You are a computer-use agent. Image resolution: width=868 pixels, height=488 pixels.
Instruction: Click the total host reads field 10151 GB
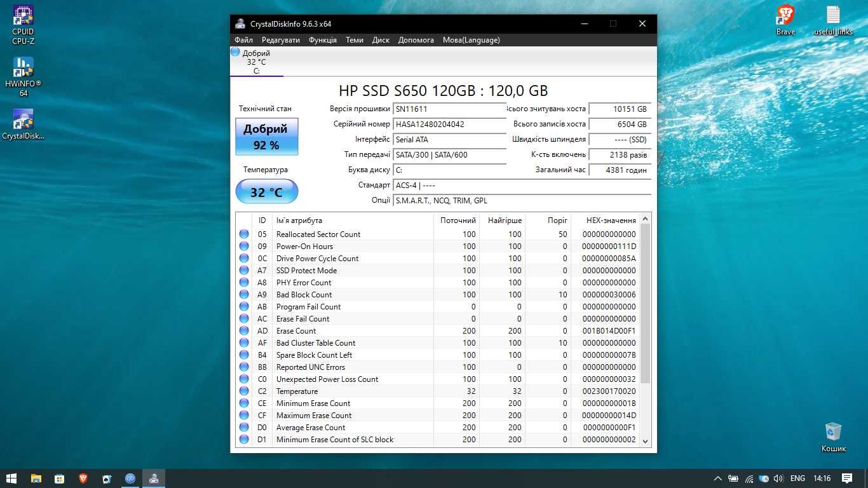620,109
